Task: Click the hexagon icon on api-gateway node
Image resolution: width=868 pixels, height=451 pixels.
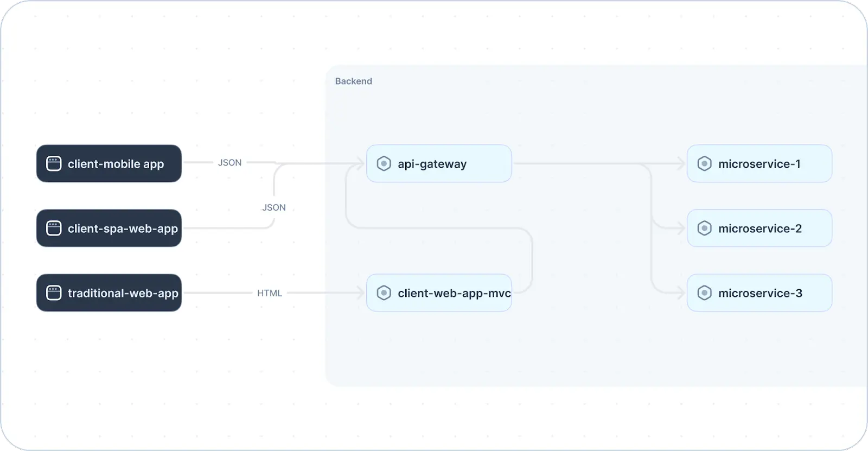Action: (x=384, y=164)
